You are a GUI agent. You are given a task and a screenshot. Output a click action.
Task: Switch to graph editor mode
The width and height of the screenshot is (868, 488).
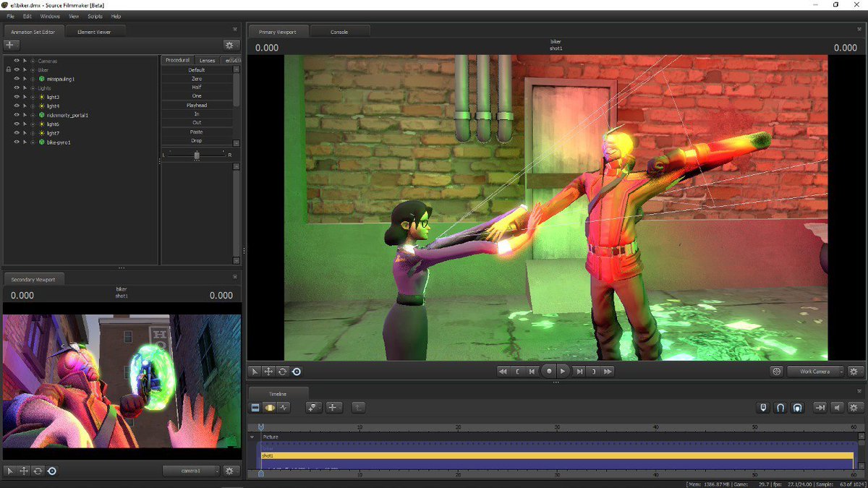pyautogui.click(x=284, y=408)
